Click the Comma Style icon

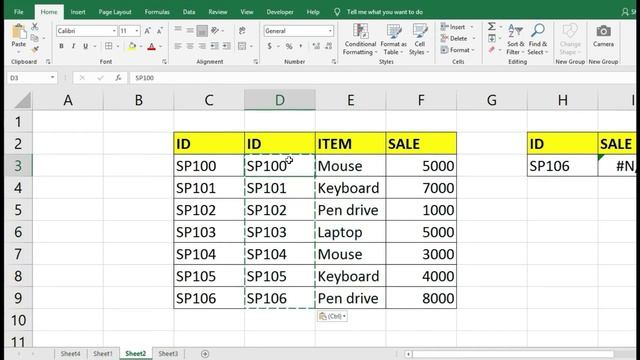pyautogui.click(x=301, y=46)
